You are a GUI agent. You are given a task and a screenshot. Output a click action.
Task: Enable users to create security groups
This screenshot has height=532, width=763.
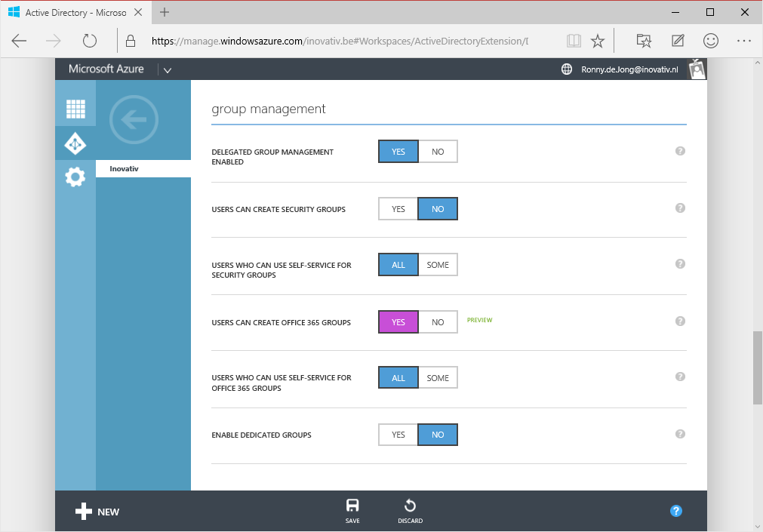pyautogui.click(x=398, y=208)
